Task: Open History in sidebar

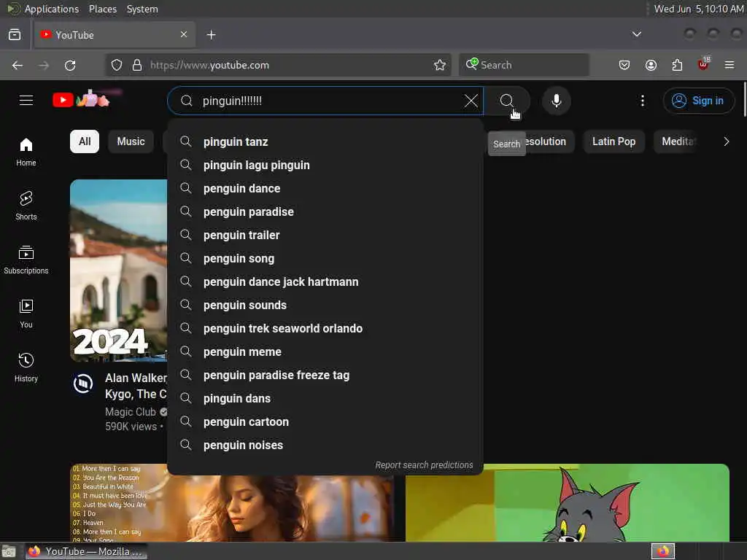Action: (x=26, y=367)
